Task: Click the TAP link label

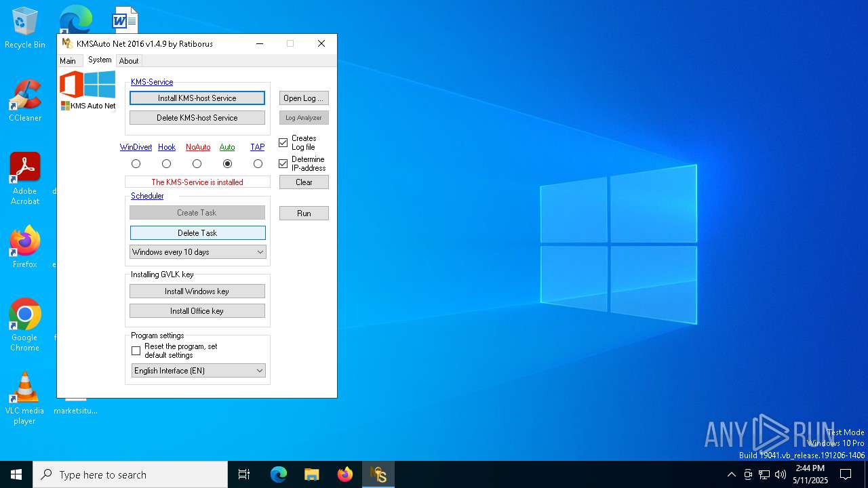Action: tap(258, 147)
